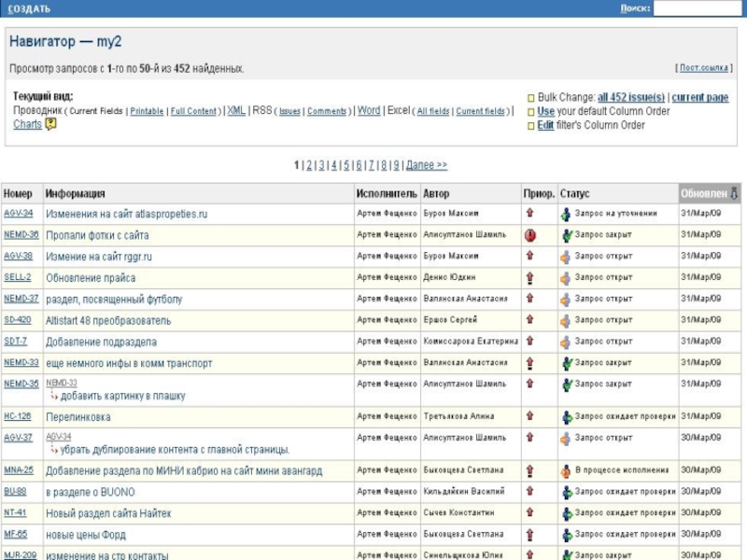
Task: Switch to the Printable view
Action: [x=147, y=111]
